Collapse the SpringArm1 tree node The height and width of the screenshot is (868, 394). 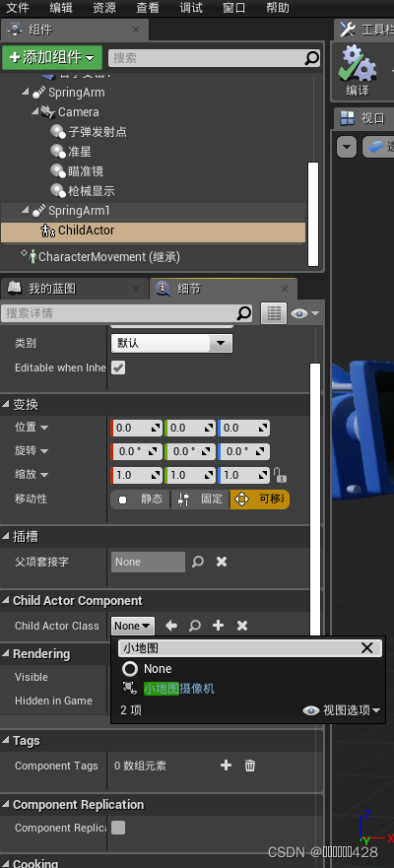[x=26, y=211]
